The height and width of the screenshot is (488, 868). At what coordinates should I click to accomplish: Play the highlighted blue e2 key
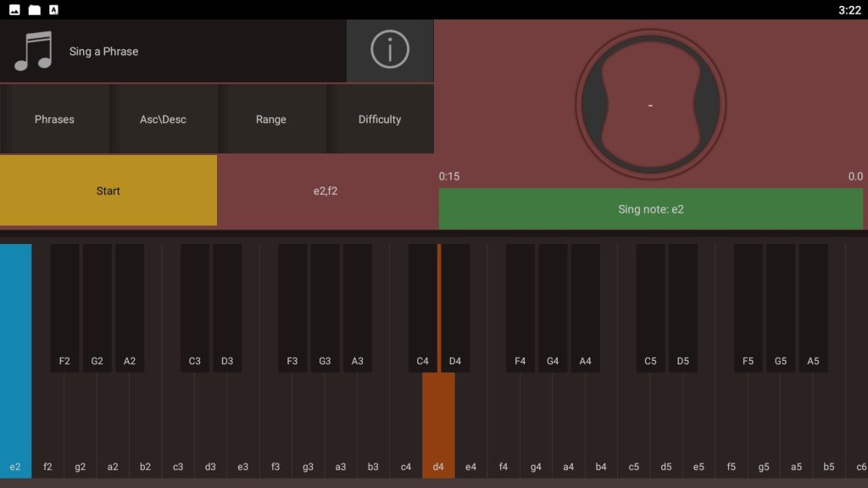[x=15, y=361]
